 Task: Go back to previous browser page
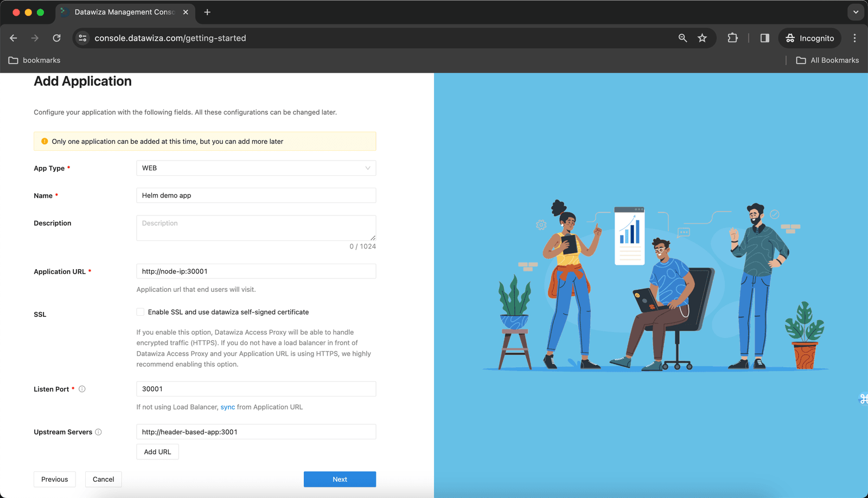(14, 38)
